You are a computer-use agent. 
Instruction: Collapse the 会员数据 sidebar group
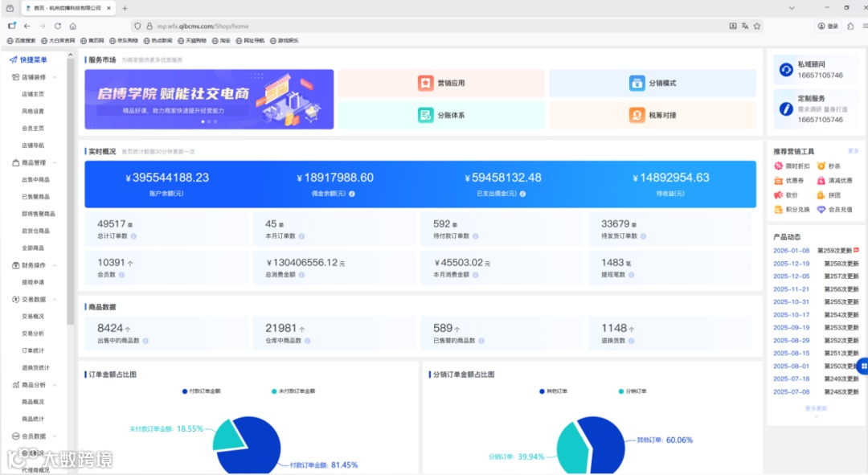tap(55, 436)
